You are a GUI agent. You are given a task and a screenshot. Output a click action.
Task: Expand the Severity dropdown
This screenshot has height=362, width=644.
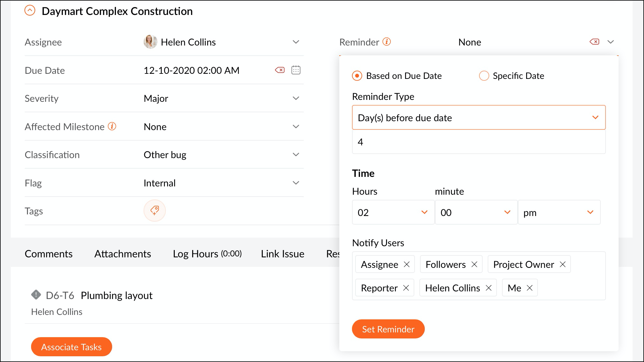coord(296,98)
